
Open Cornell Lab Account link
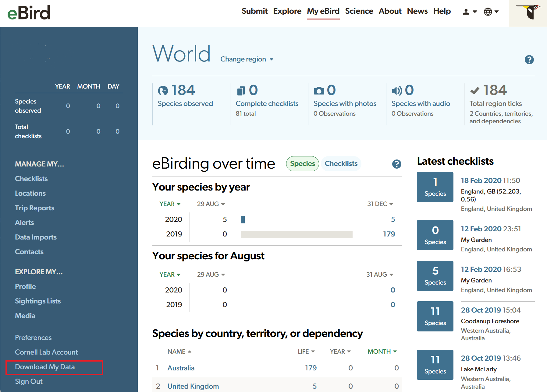pos(46,352)
